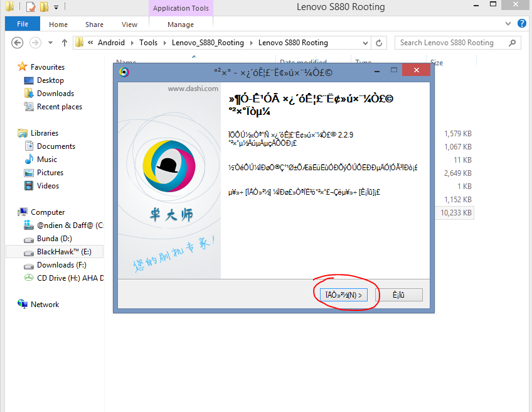Click the Properties quick access icon
Viewport: 532px width, 412px height.
click(x=31, y=7)
